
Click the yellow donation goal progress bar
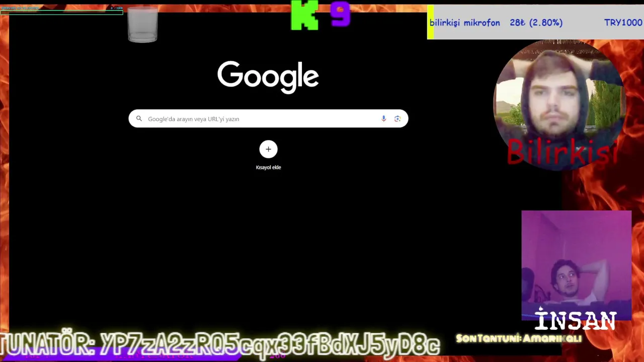point(430,22)
